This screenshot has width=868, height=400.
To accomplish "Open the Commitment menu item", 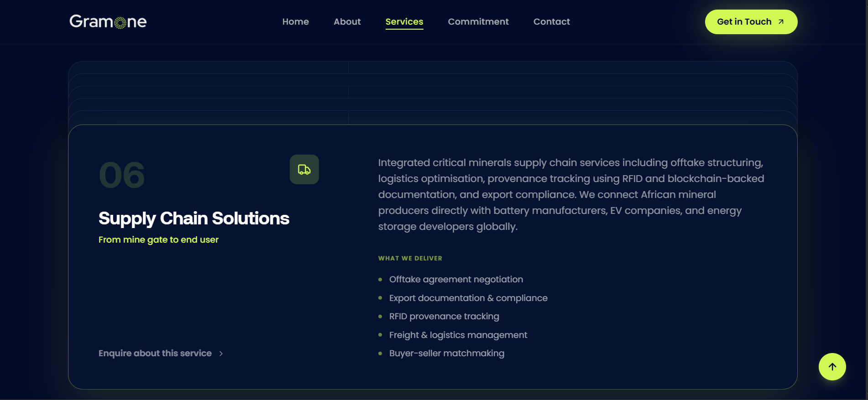I will (x=478, y=21).
